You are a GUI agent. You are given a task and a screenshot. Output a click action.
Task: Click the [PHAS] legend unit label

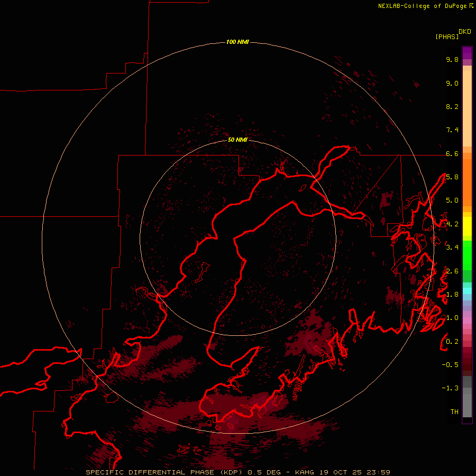point(447,36)
